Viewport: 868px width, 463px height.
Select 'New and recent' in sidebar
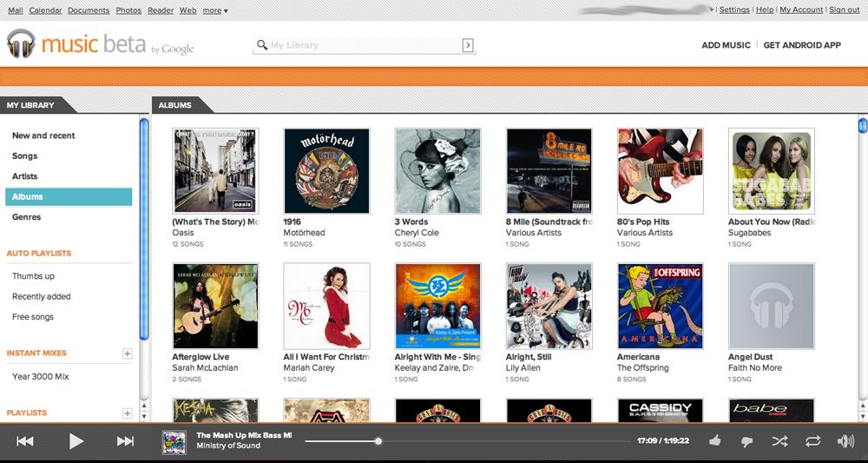(x=43, y=136)
